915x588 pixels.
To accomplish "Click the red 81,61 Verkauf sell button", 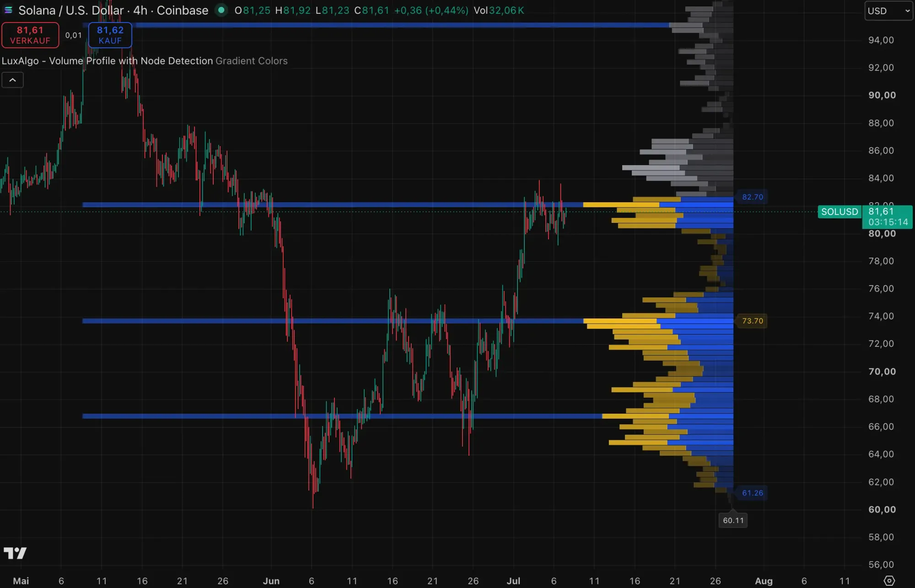I will coord(30,35).
